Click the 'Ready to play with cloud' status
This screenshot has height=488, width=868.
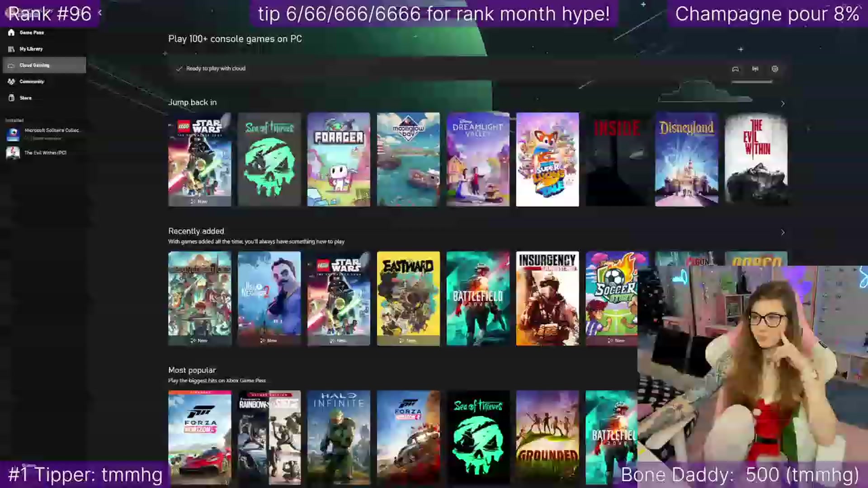(x=212, y=69)
